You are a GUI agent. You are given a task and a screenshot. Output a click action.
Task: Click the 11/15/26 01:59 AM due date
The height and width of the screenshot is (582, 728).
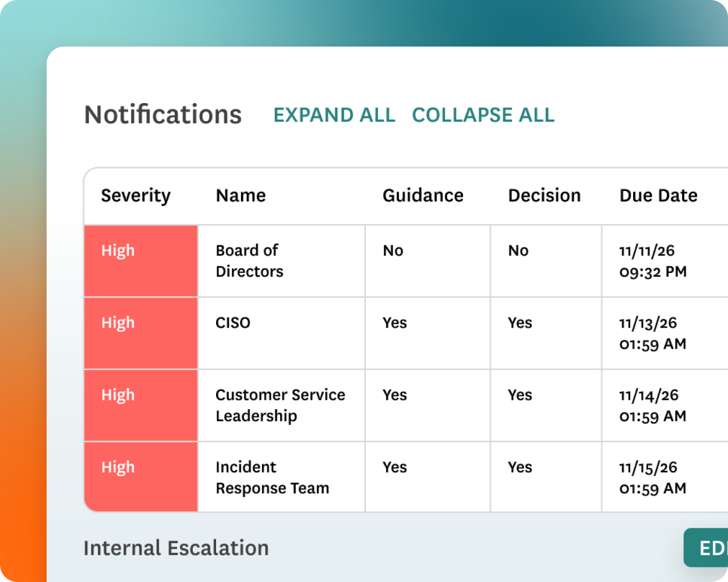click(652, 477)
